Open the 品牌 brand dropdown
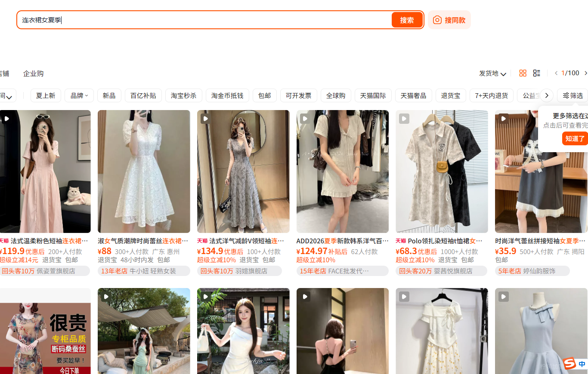 [x=79, y=95]
